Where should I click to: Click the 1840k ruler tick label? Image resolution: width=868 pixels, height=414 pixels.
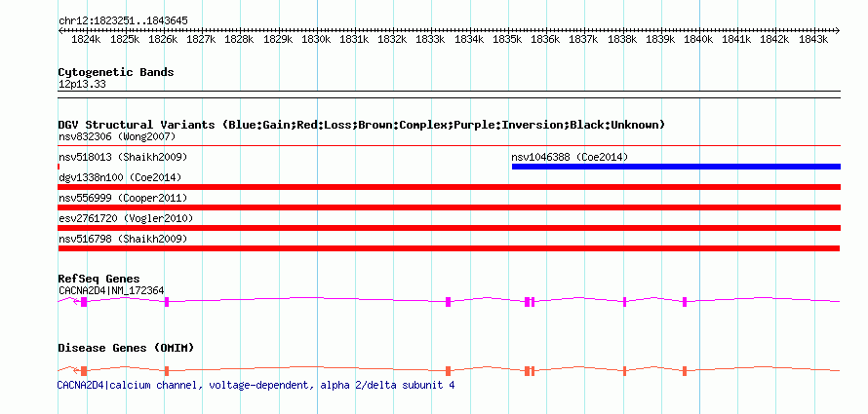pos(697,39)
